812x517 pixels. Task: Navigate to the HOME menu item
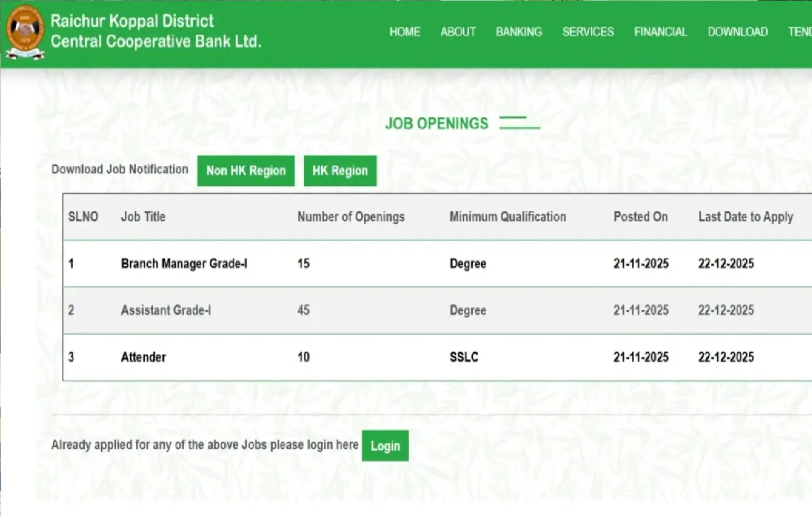[404, 32]
